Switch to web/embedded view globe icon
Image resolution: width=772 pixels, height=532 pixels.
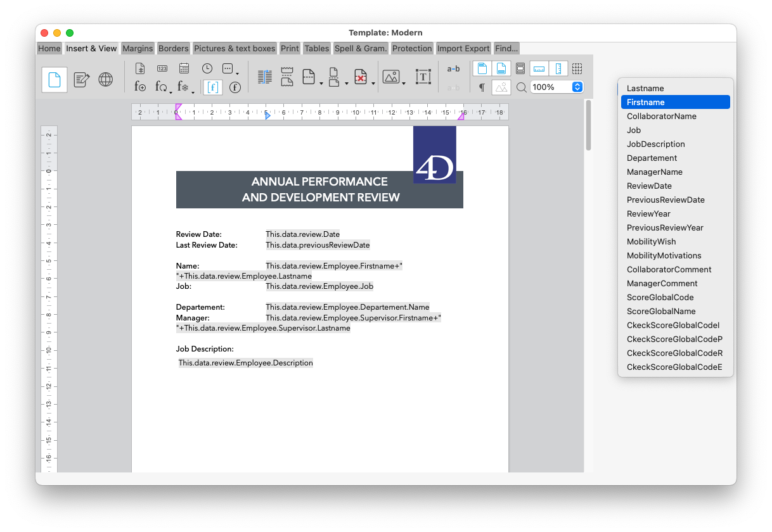point(106,79)
